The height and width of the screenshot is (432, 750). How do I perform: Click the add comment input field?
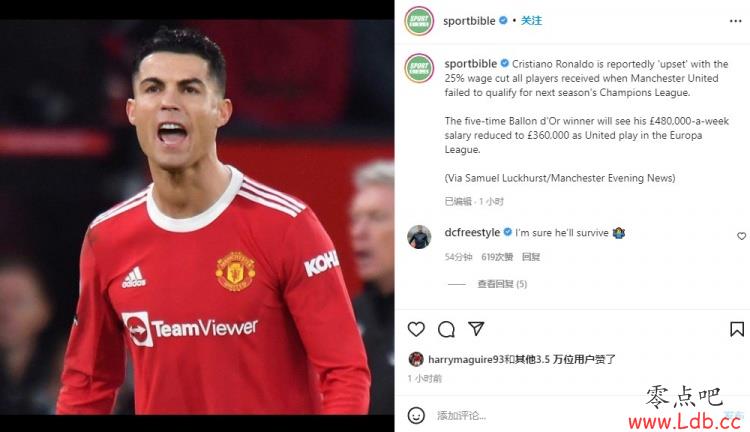tap(526, 415)
